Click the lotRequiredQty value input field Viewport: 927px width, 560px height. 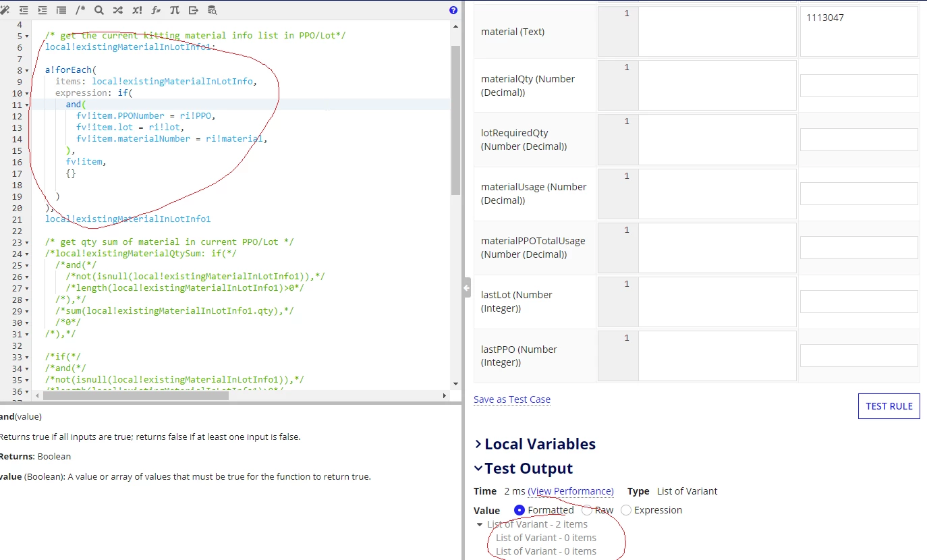859,140
